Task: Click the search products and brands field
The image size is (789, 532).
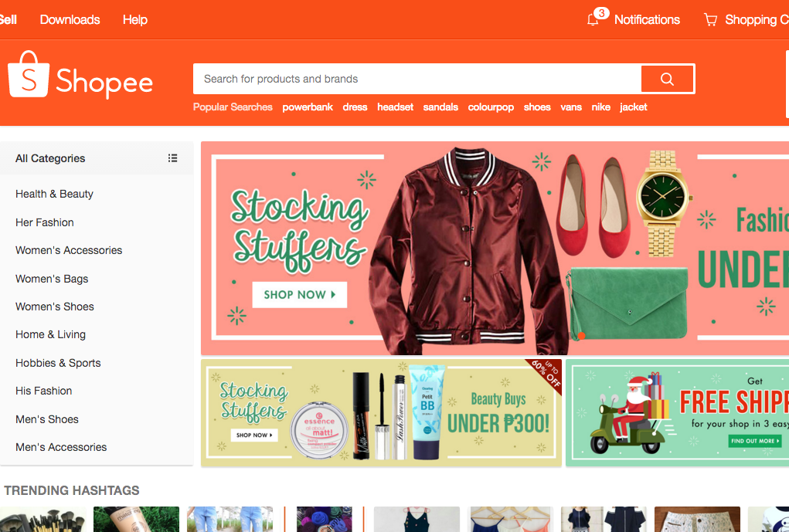Action: 417,79
